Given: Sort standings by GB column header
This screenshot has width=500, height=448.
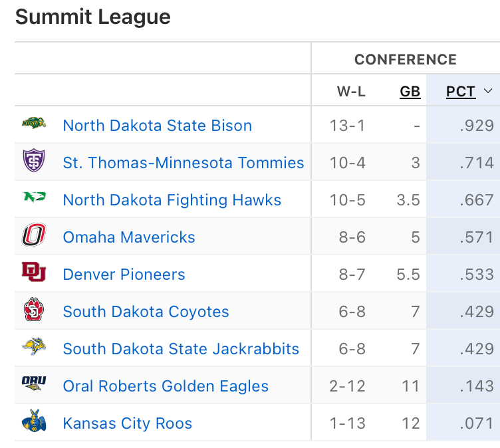Looking at the screenshot, I should point(410,92).
